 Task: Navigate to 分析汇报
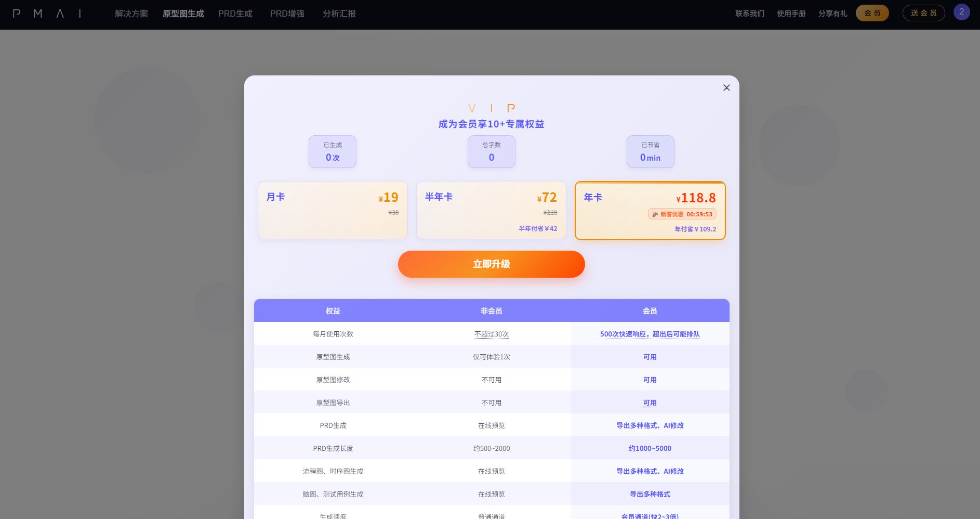click(x=339, y=14)
